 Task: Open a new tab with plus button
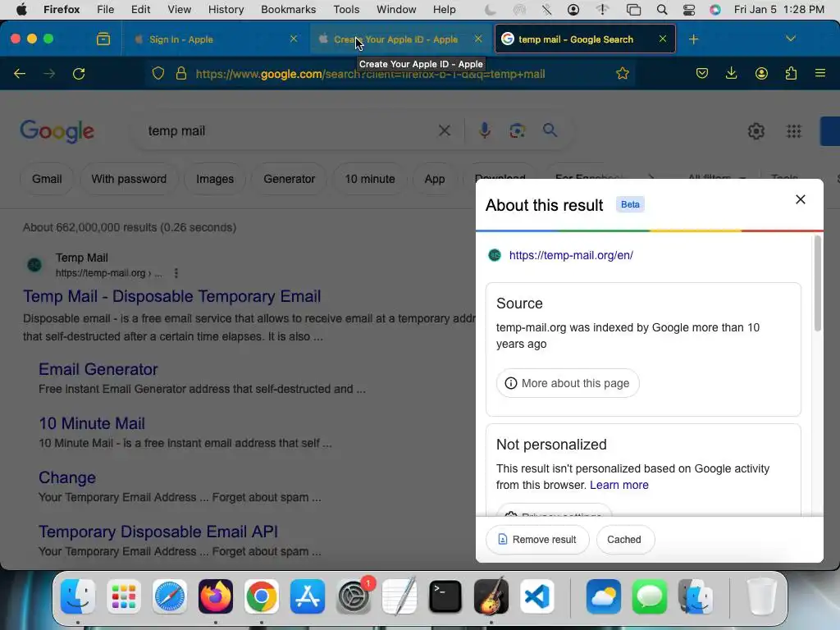coord(693,39)
